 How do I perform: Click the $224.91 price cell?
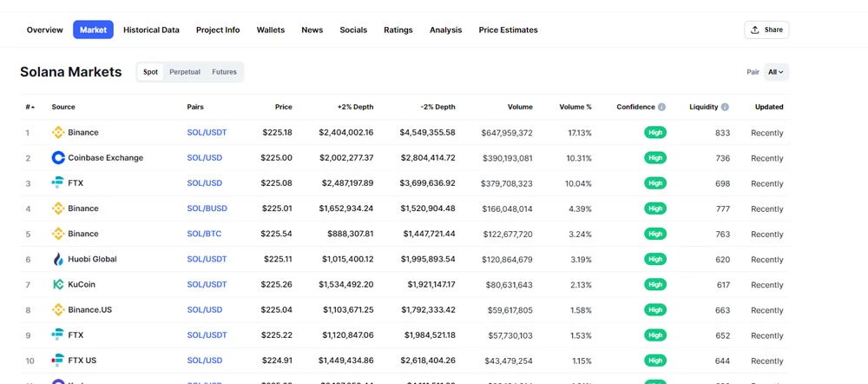click(x=277, y=361)
